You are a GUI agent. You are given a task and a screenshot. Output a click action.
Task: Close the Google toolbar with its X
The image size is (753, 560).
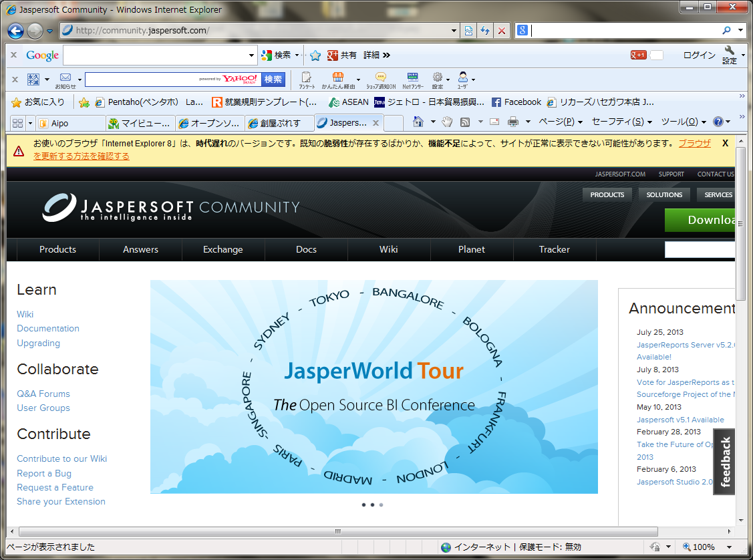click(14, 55)
